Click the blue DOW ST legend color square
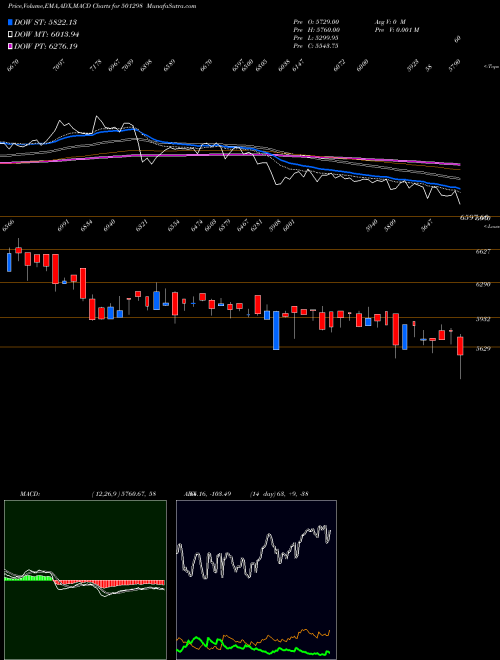Image resolution: width=500 pixels, height=660 pixels. pyautogui.click(x=10, y=22)
